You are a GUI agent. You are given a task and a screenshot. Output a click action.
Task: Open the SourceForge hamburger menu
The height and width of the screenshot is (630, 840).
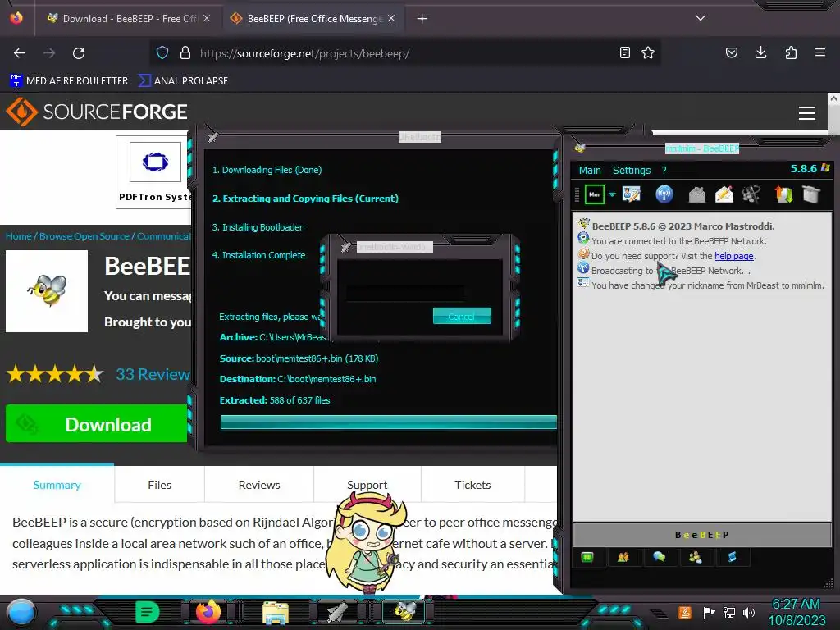coord(807,113)
